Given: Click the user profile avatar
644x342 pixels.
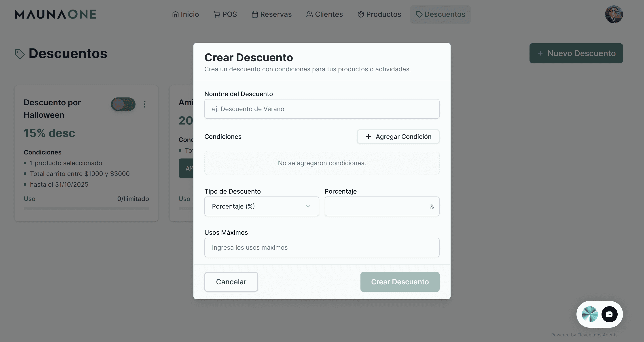Looking at the screenshot, I should click(x=614, y=14).
